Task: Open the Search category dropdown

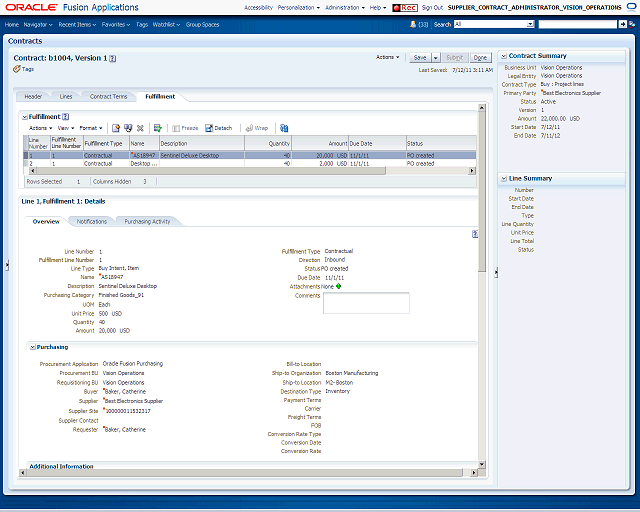Action: (530, 24)
